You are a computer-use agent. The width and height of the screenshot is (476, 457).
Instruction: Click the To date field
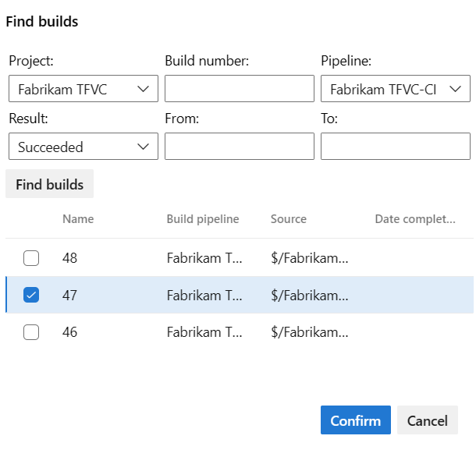tap(396, 147)
